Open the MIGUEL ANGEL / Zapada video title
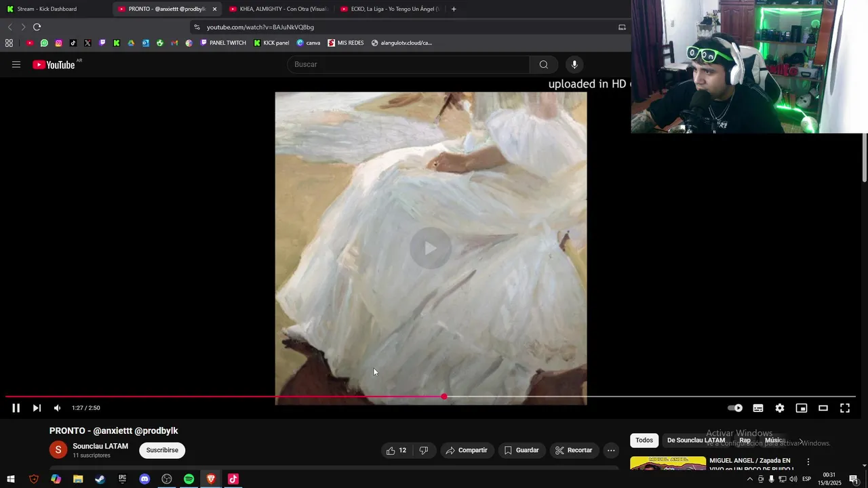 [x=751, y=464]
